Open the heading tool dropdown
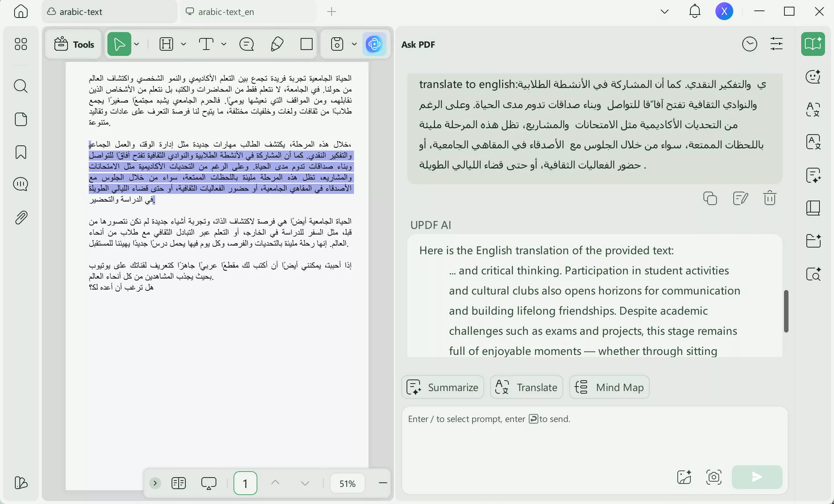 click(x=183, y=44)
